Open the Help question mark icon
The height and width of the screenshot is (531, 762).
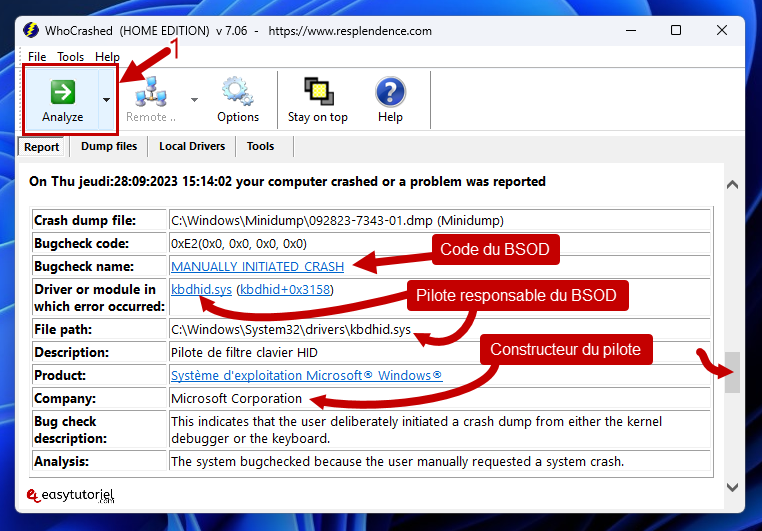(390, 91)
